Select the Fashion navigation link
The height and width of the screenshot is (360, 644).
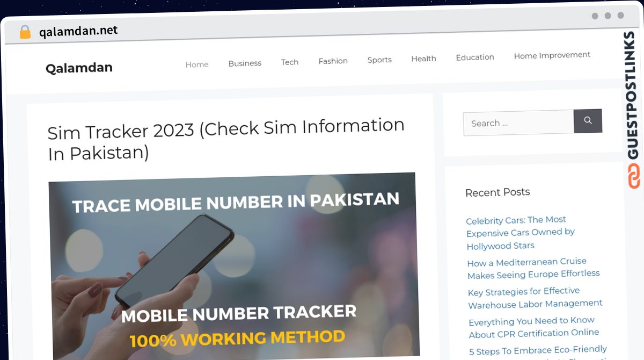tap(333, 61)
